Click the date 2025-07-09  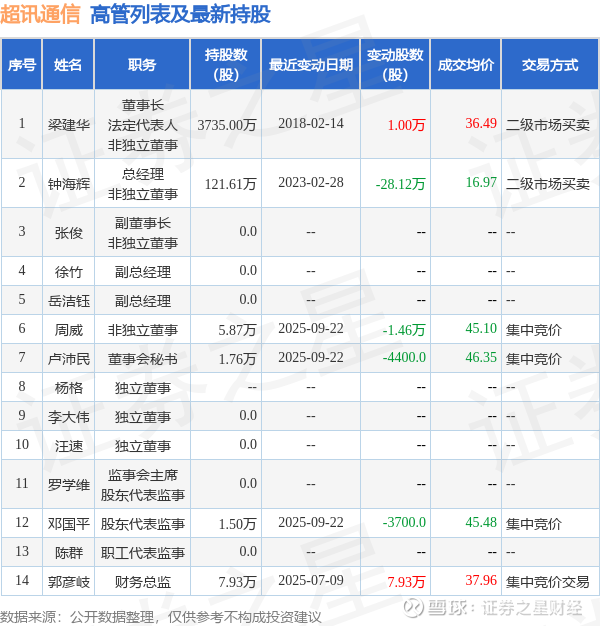tap(311, 580)
